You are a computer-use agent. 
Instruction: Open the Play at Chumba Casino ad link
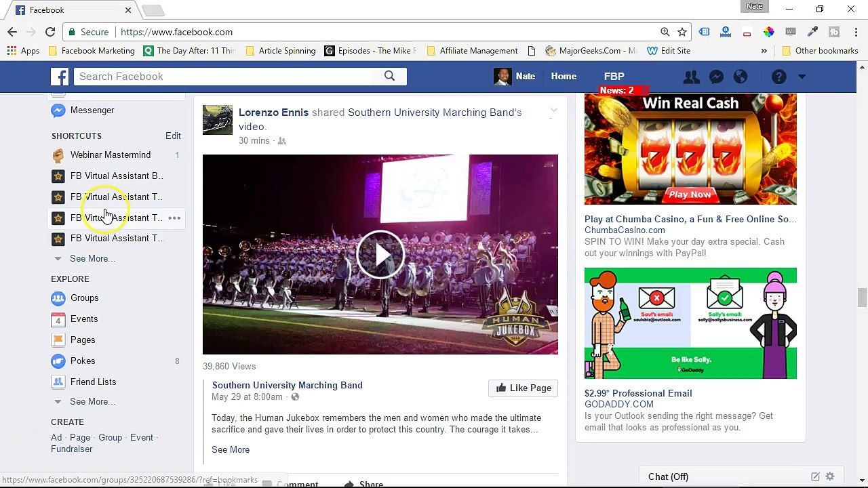pos(690,220)
